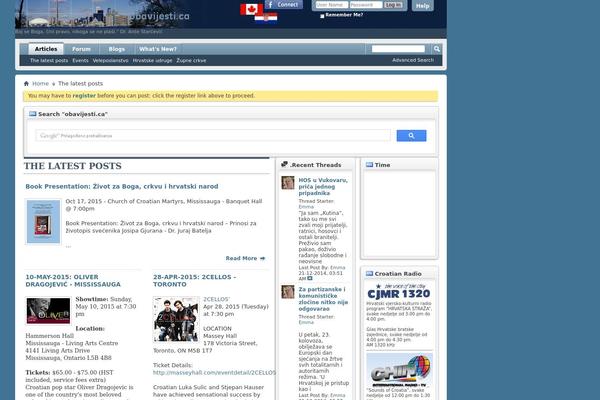Screen dimensions: 600x400
Task: Click the Google custom search field
Action: click(x=213, y=136)
